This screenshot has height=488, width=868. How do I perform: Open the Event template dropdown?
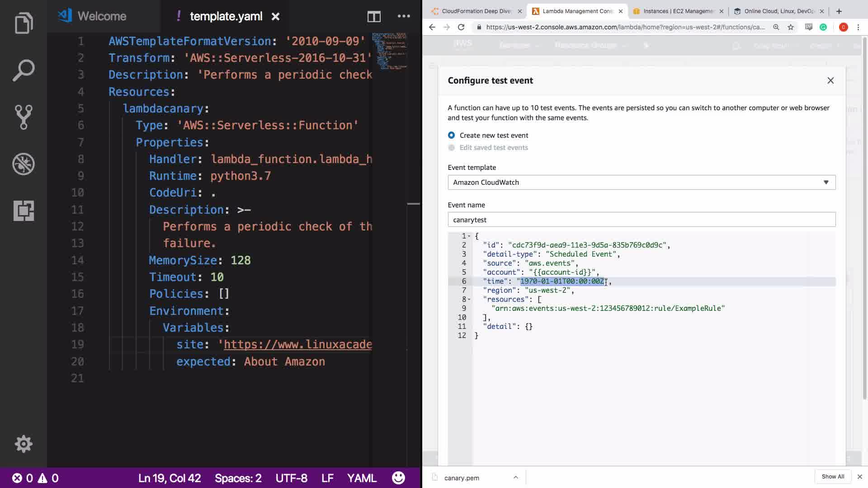pyautogui.click(x=641, y=182)
